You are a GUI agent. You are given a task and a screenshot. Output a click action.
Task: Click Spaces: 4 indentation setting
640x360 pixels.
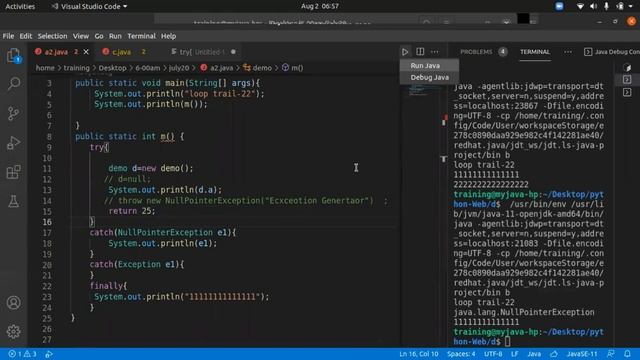461,354
